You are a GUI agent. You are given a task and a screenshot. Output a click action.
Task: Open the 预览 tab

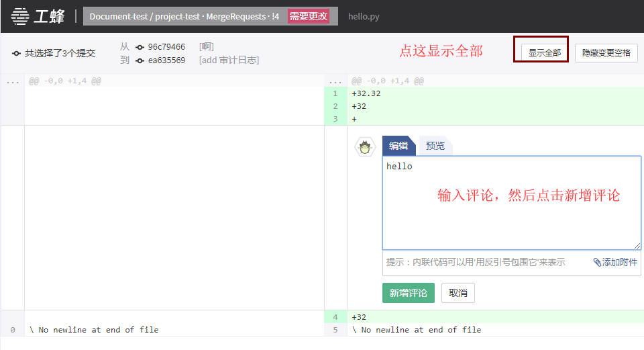click(x=435, y=146)
